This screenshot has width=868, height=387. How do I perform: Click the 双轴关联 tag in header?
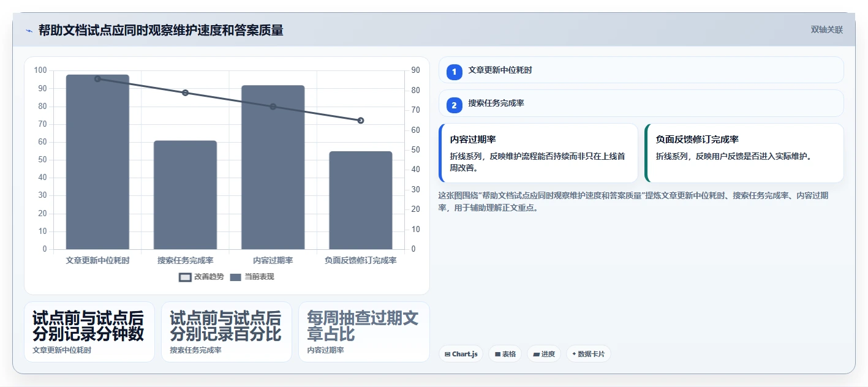tap(827, 29)
